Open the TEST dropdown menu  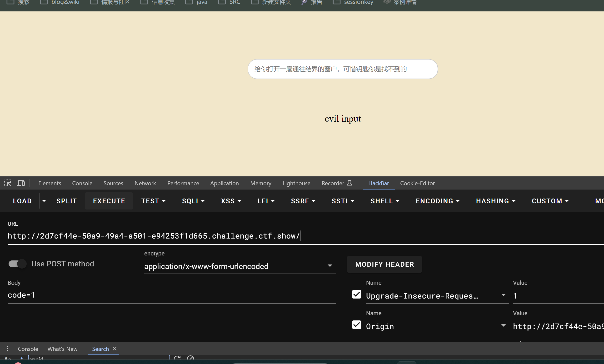154,201
